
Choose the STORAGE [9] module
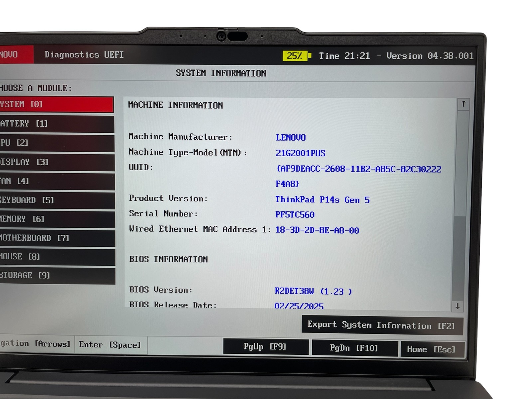click(58, 276)
